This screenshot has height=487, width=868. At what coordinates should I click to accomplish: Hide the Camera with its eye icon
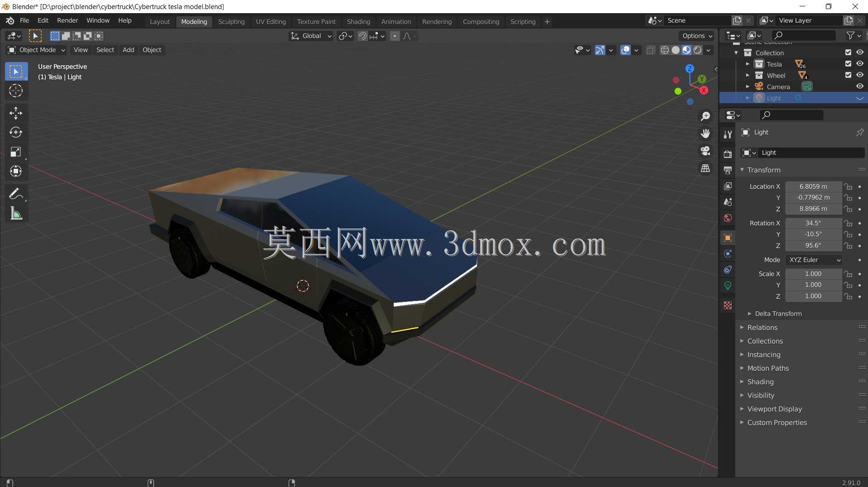859,86
